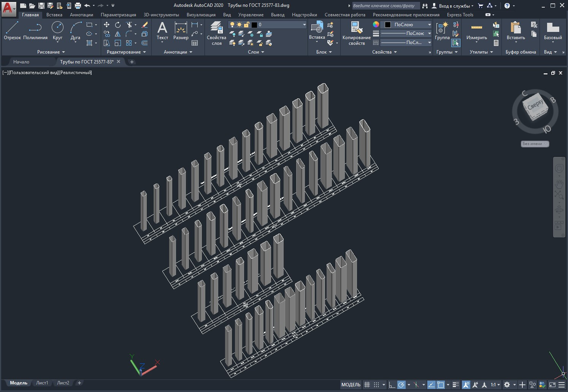Open the Свойства слоя layer manager
Screen dimensions: 568x392
tap(216, 33)
